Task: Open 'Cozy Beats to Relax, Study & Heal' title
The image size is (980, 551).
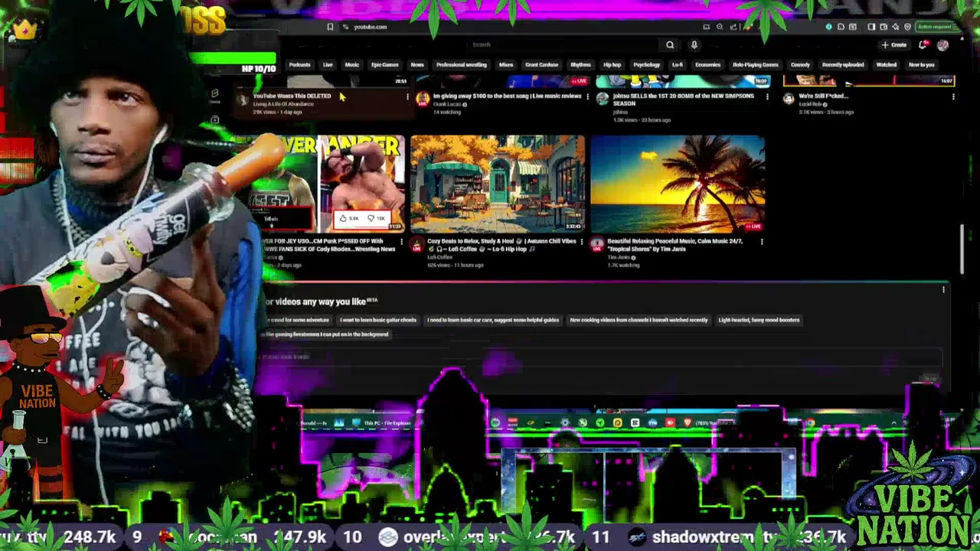Action: click(501, 245)
